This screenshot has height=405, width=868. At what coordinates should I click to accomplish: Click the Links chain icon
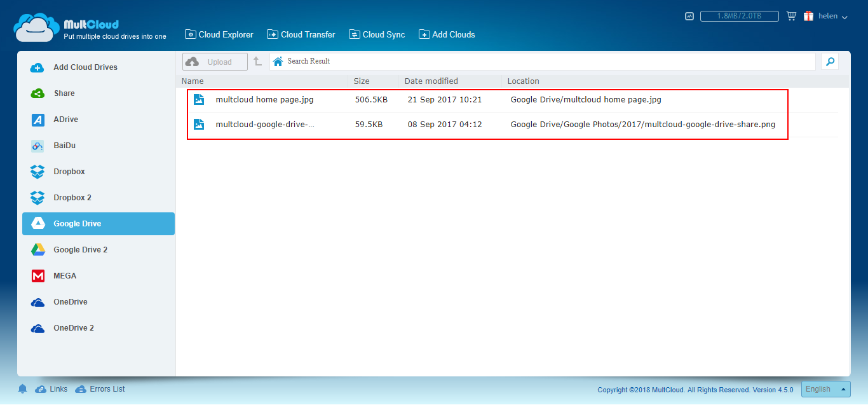pos(40,389)
